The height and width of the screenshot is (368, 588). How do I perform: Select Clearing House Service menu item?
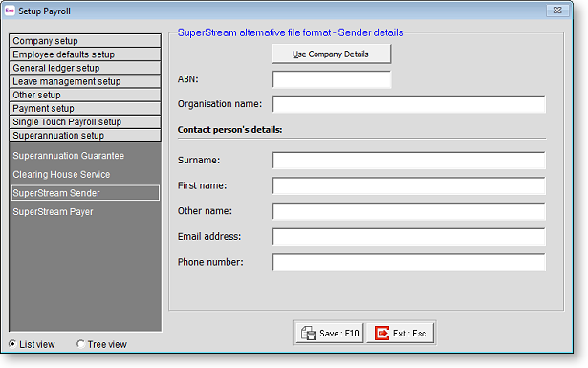[x=61, y=174]
